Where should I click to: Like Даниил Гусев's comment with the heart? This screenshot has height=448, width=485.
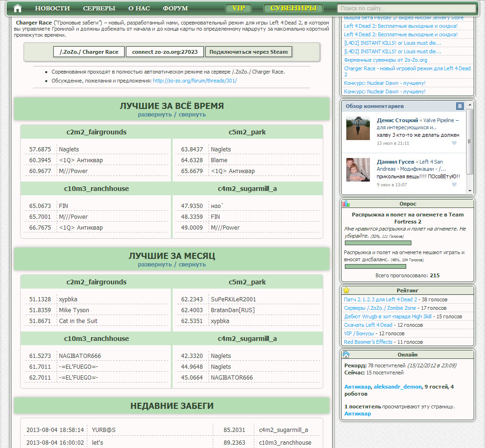(454, 184)
